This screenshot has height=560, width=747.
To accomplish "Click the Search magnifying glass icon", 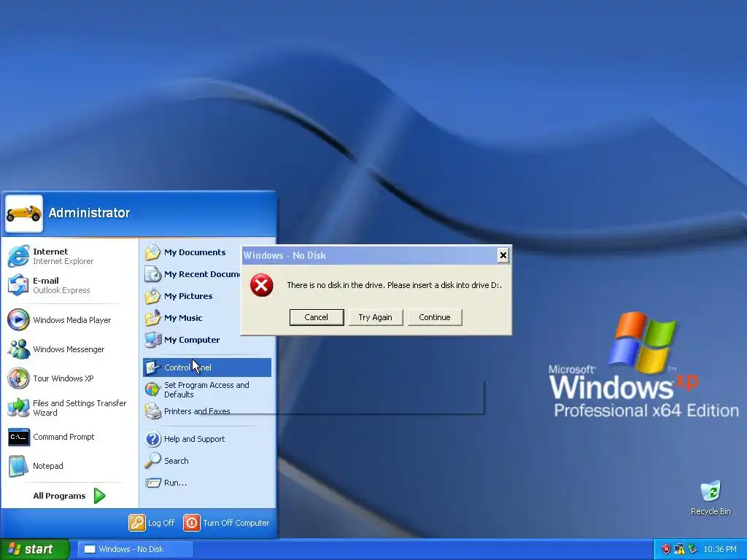I will pos(153,461).
